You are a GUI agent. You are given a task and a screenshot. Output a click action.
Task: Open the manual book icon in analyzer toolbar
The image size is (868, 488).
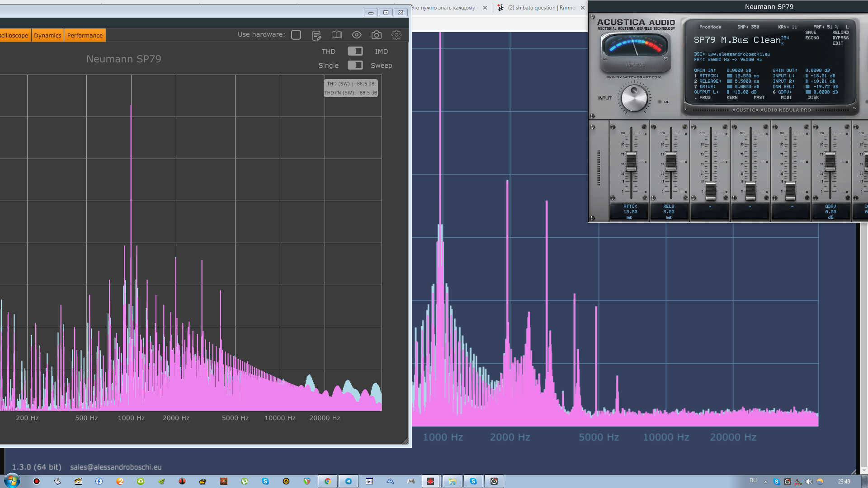337,35
